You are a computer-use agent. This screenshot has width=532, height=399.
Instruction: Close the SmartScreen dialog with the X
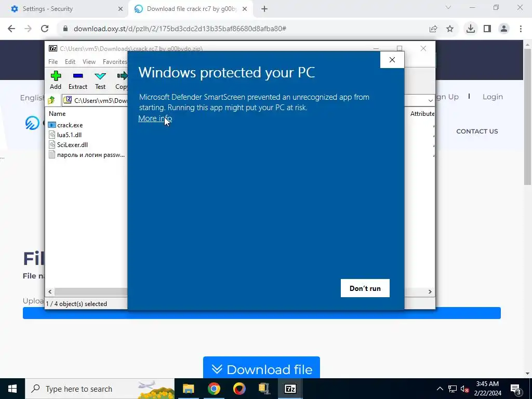pyautogui.click(x=392, y=60)
